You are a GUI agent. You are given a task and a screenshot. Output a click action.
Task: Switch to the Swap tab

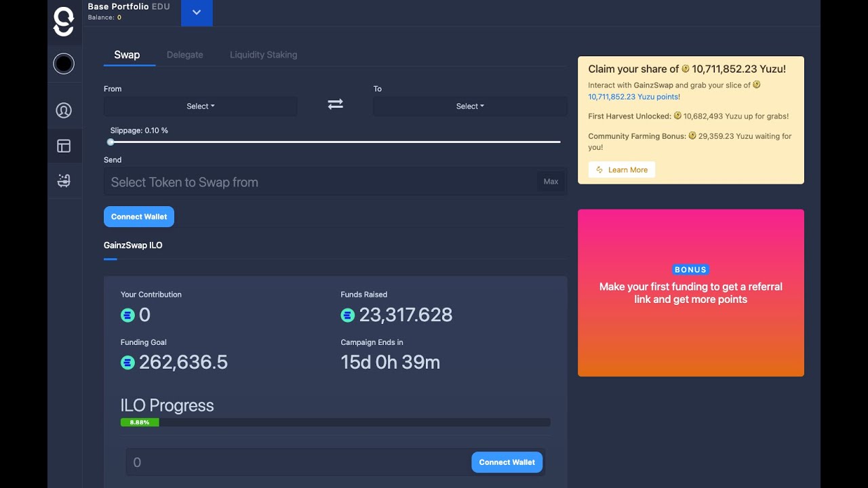click(127, 55)
